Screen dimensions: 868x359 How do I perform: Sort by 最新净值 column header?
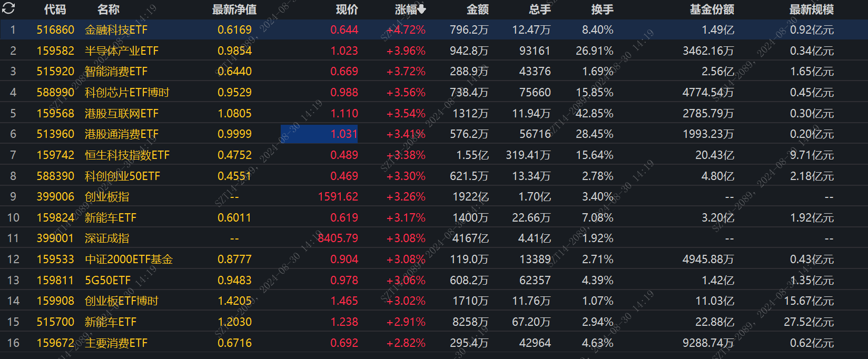coord(234,9)
